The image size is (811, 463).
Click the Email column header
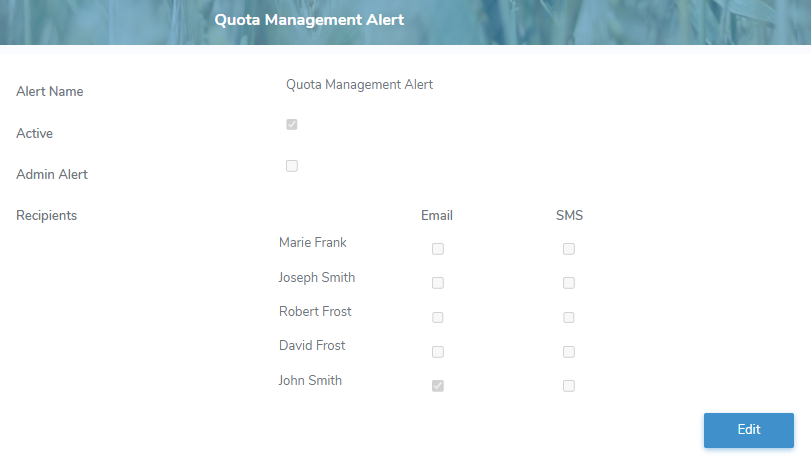click(x=437, y=215)
